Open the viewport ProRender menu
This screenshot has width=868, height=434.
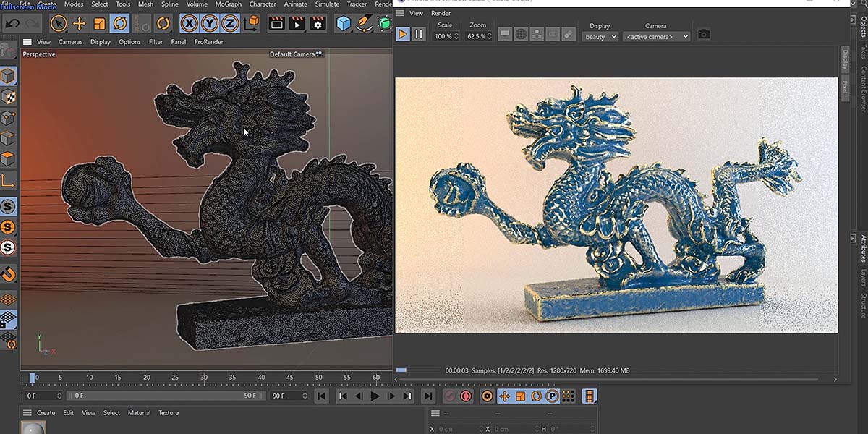point(209,42)
